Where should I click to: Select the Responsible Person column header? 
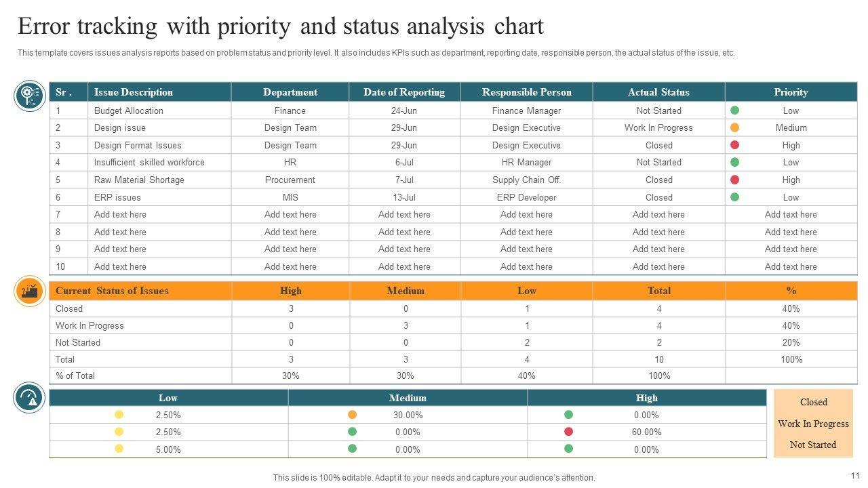526,92
